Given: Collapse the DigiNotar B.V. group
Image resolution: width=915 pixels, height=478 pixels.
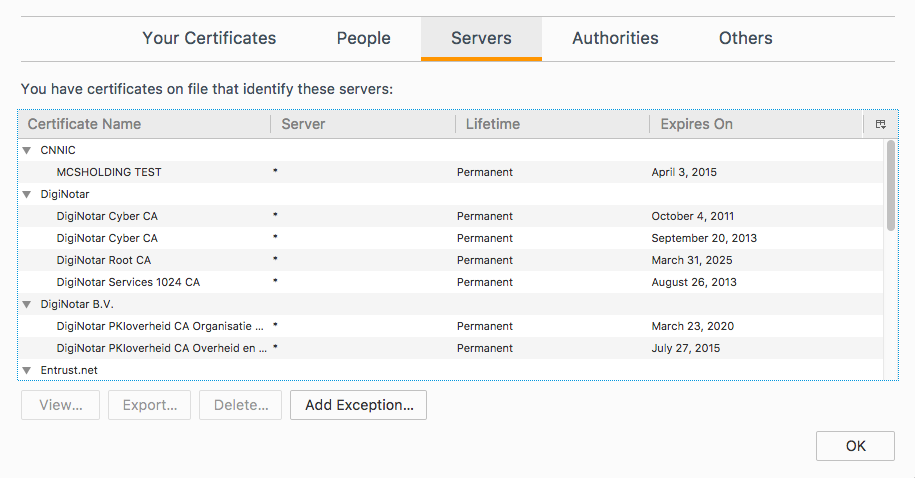Looking at the screenshot, I should 27,304.
